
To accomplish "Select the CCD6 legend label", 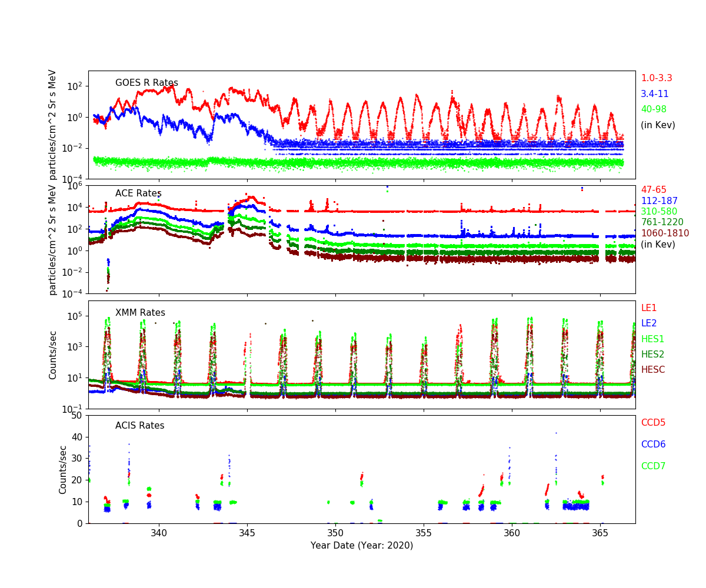I will [x=653, y=445].
